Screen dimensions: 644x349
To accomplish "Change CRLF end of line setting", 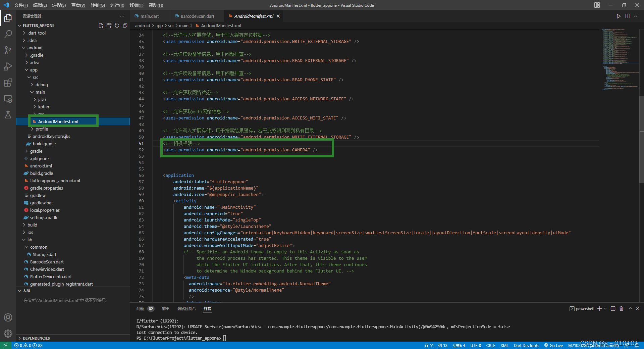I will pyautogui.click(x=491, y=345).
